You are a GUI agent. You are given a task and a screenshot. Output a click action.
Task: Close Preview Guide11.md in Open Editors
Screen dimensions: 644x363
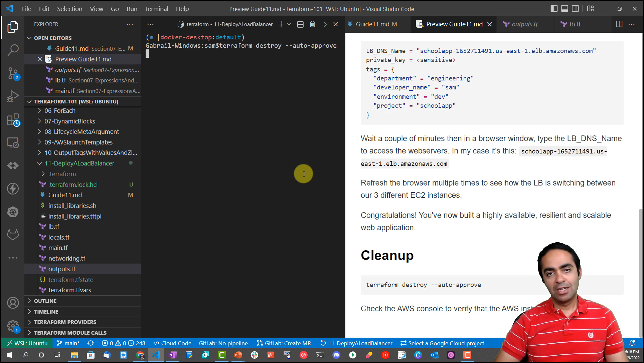pos(40,59)
